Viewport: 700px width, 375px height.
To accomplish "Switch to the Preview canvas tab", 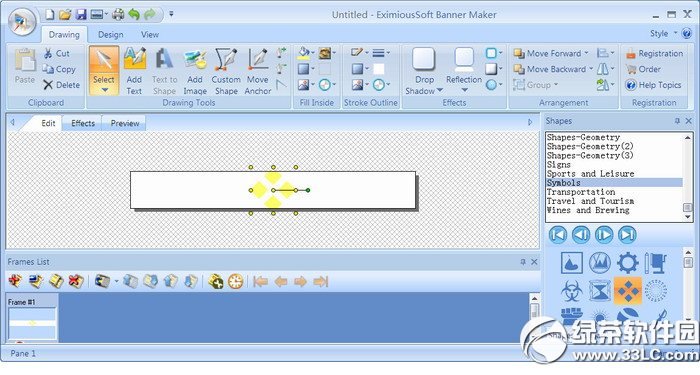I will point(125,123).
